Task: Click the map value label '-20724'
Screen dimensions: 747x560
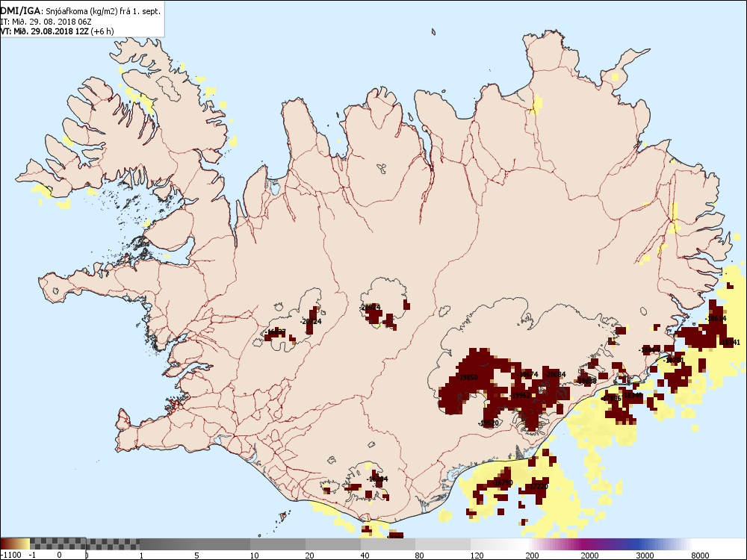Action: 311,321
